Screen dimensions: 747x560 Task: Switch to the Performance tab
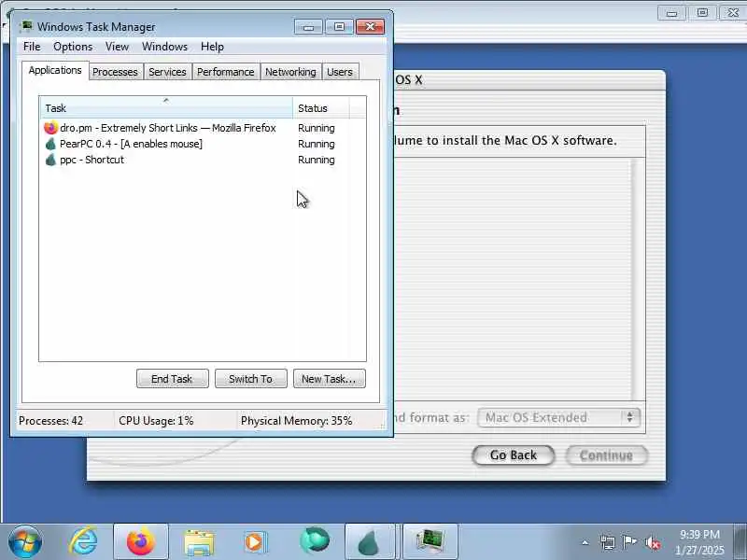[225, 72]
